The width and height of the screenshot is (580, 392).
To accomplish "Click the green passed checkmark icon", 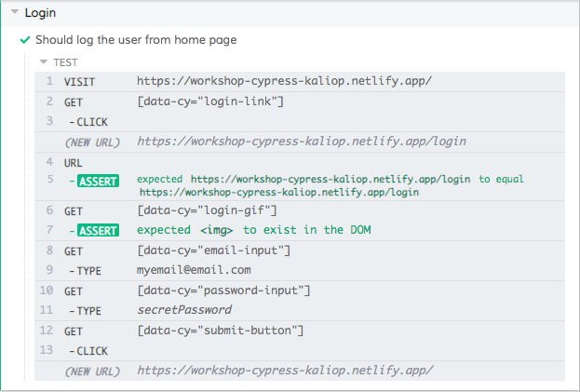I will pos(25,41).
